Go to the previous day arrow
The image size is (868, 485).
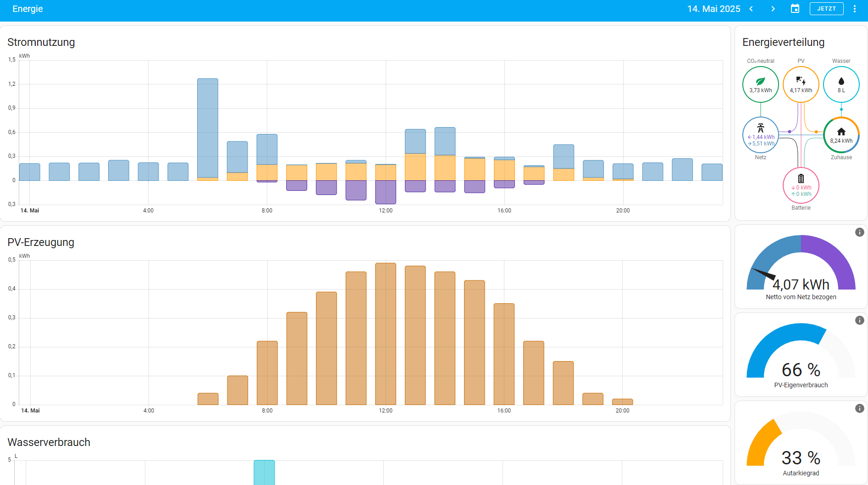[x=751, y=9]
